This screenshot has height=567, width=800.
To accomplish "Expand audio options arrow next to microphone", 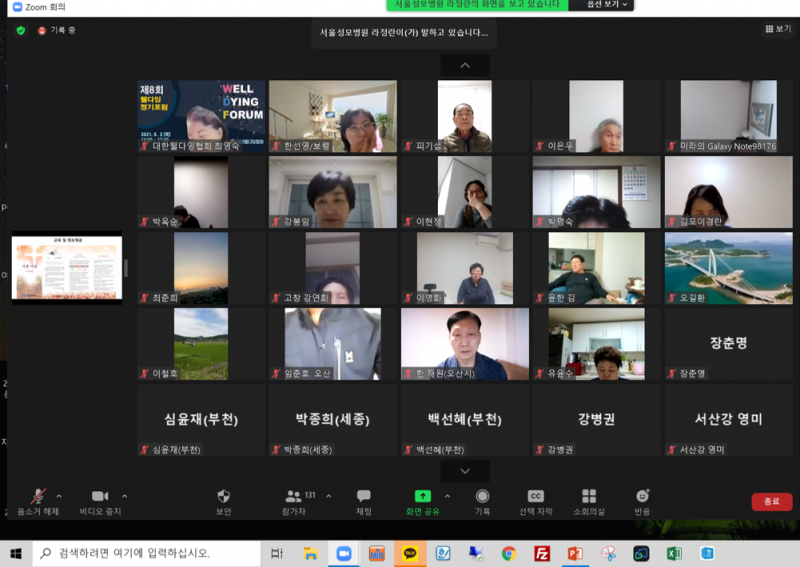I will coord(59,496).
